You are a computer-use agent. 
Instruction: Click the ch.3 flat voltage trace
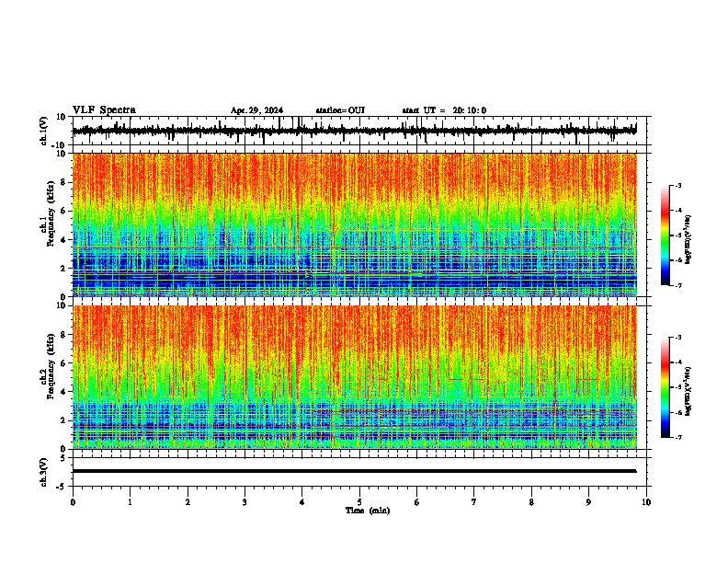pos(354,471)
